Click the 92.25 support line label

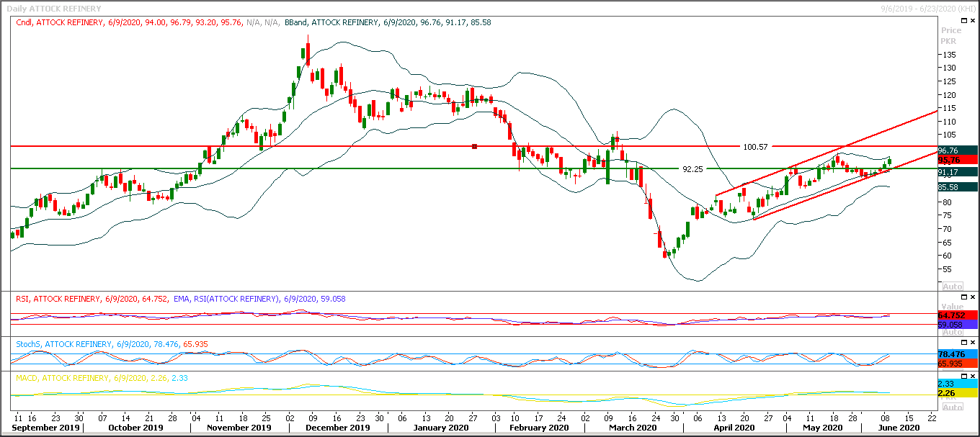click(x=692, y=169)
